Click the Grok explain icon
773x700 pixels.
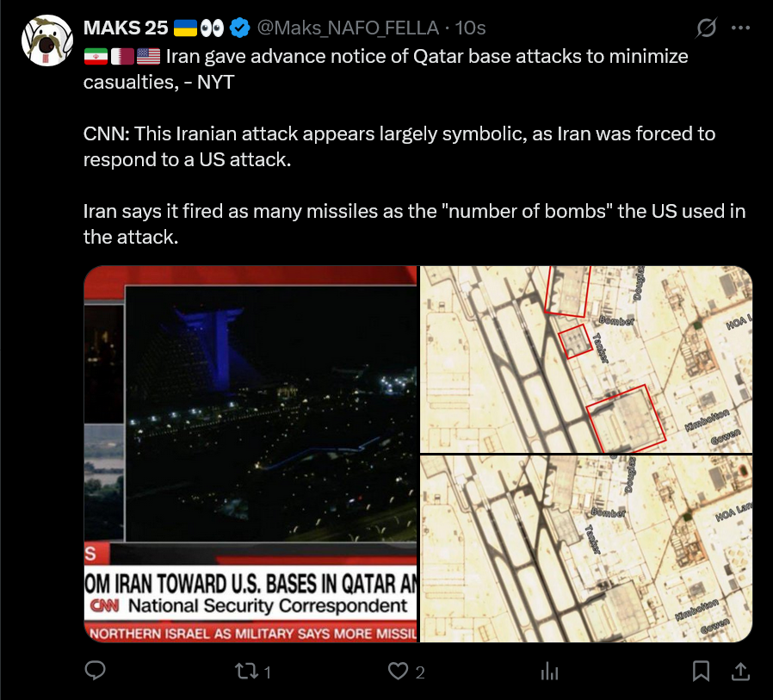click(706, 28)
